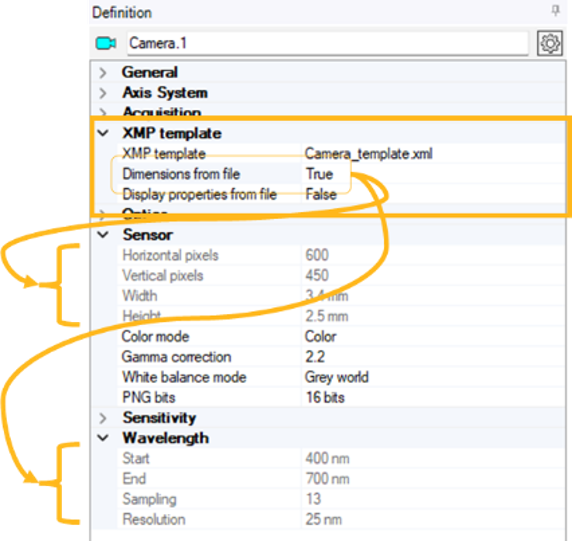Toggle Dimensions from file True value
This screenshot has width=572, height=542.
click(x=320, y=174)
